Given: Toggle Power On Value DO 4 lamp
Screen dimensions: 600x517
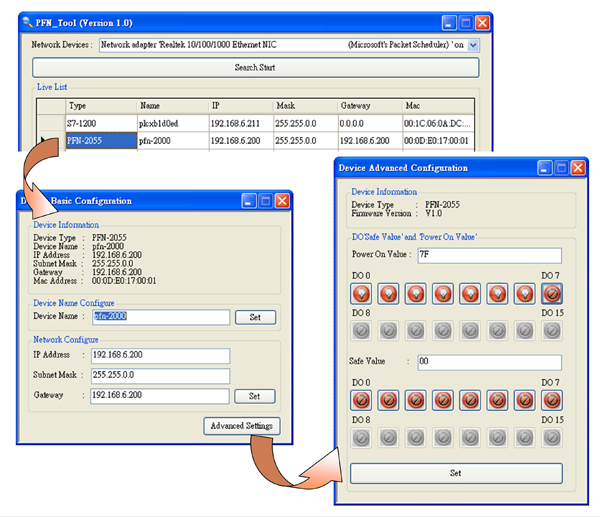Looking at the screenshot, I should coord(470,294).
